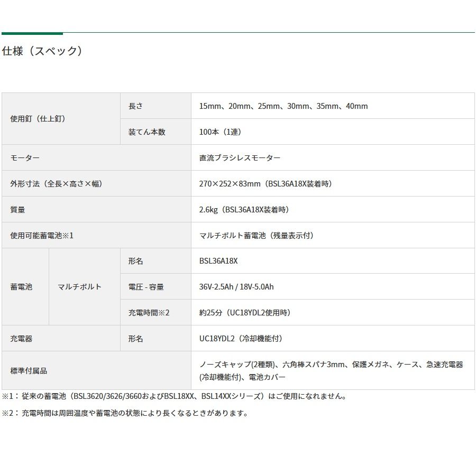Select the 使用釘(仕上釘) row header cell
This screenshot has width=476, height=457.
[38, 119]
